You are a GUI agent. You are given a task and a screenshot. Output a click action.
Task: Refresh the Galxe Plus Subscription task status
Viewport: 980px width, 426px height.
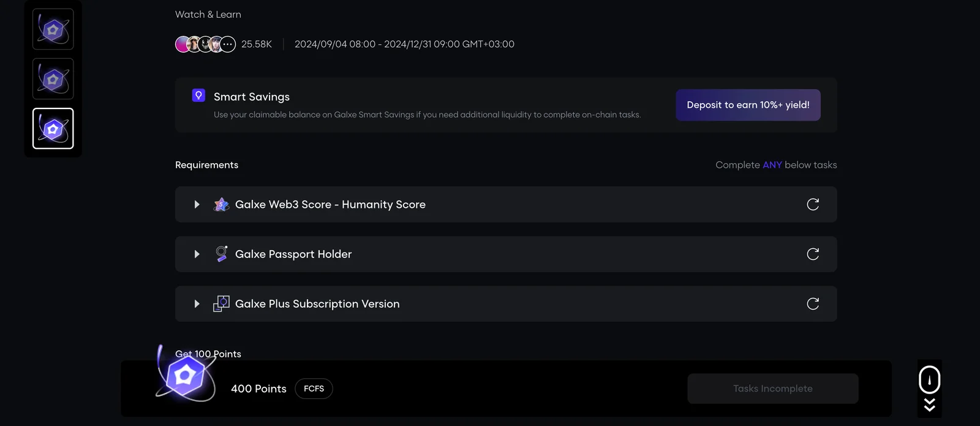pos(813,304)
